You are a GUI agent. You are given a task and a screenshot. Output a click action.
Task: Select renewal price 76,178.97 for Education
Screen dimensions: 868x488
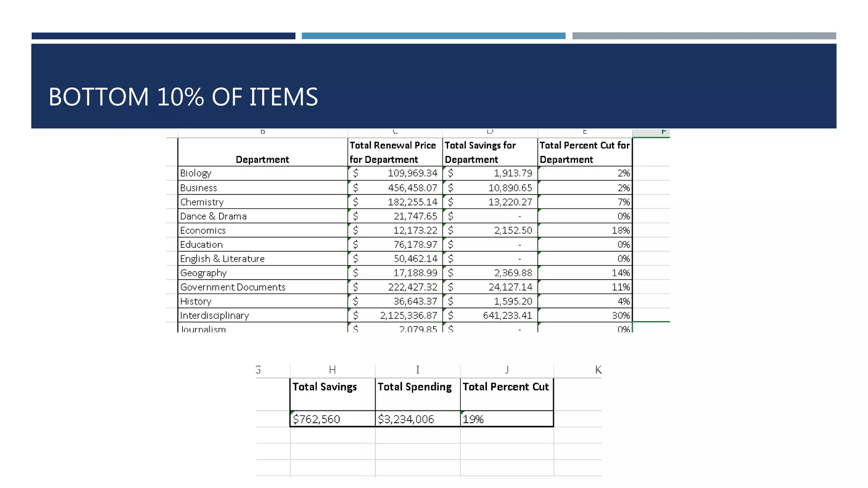tap(395, 244)
